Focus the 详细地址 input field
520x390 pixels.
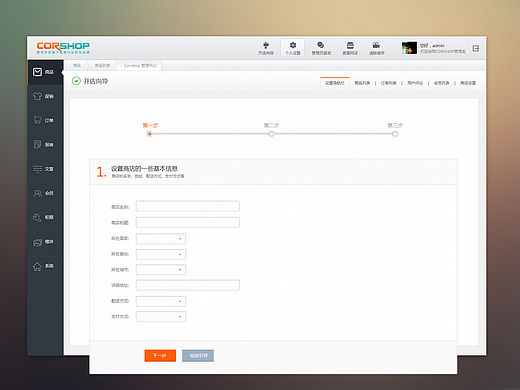(x=188, y=285)
